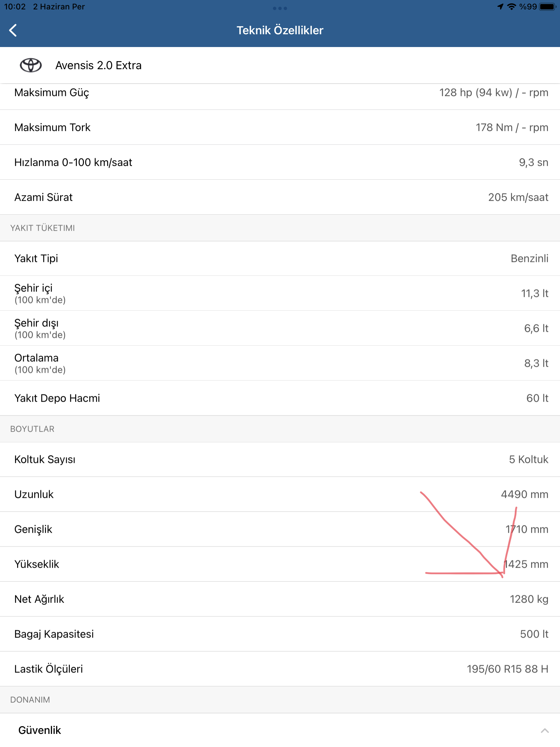Screen dimensions: 560x747
Task: Select the Koltuk Sayısı row
Action: click(280, 459)
